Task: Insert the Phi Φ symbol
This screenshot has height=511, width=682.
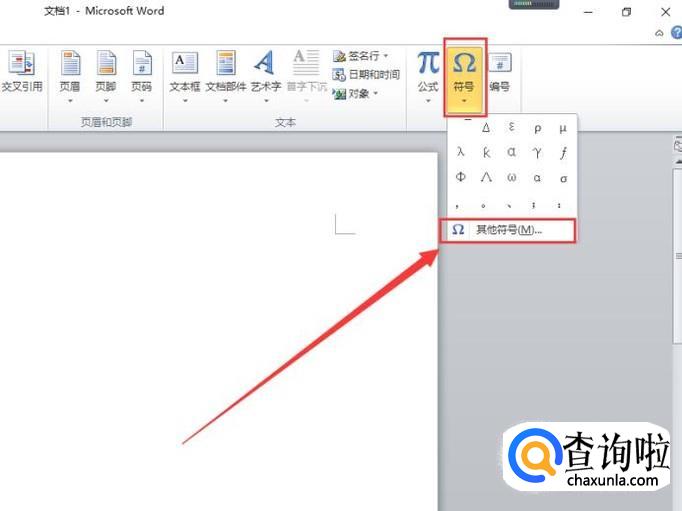Action: [461, 177]
